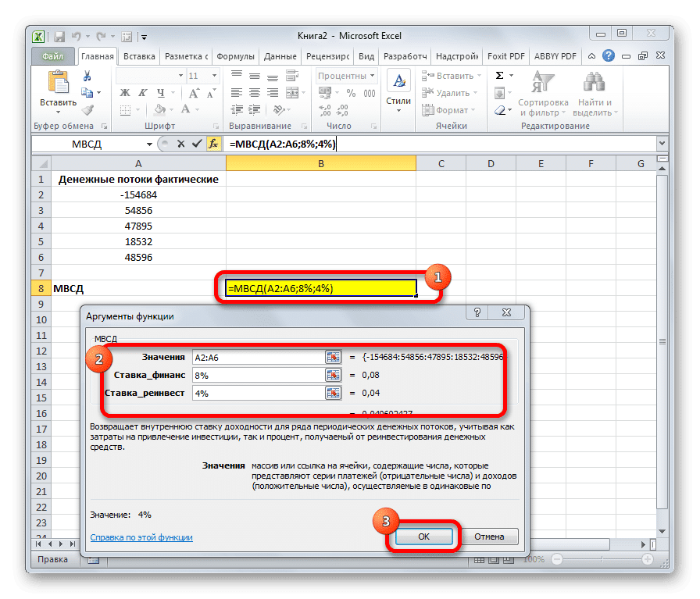This screenshot has width=700, height=599.
Task: Toggle bold Ж formatting
Action: [125, 93]
